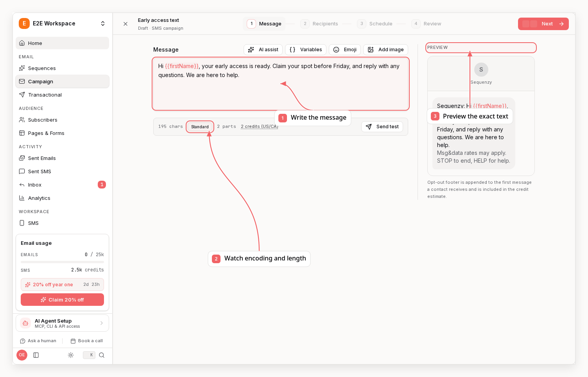Expand AI Agent Setup chevron
Image resolution: width=588 pixels, height=377 pixels.
point(102,323)
